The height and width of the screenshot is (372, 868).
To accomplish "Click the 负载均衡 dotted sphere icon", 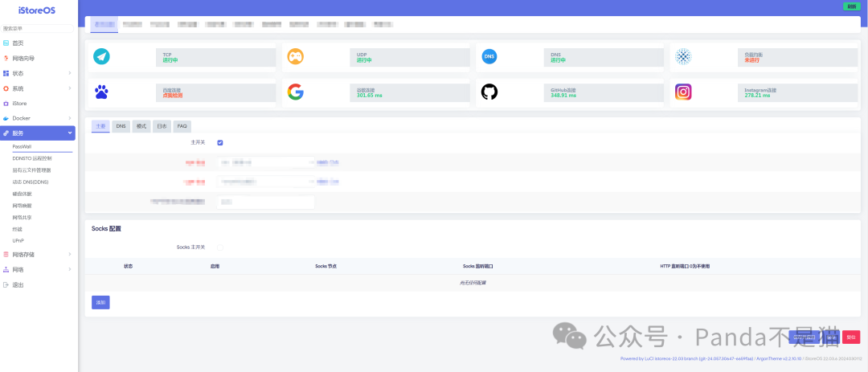I will click(x=684, y=56).
